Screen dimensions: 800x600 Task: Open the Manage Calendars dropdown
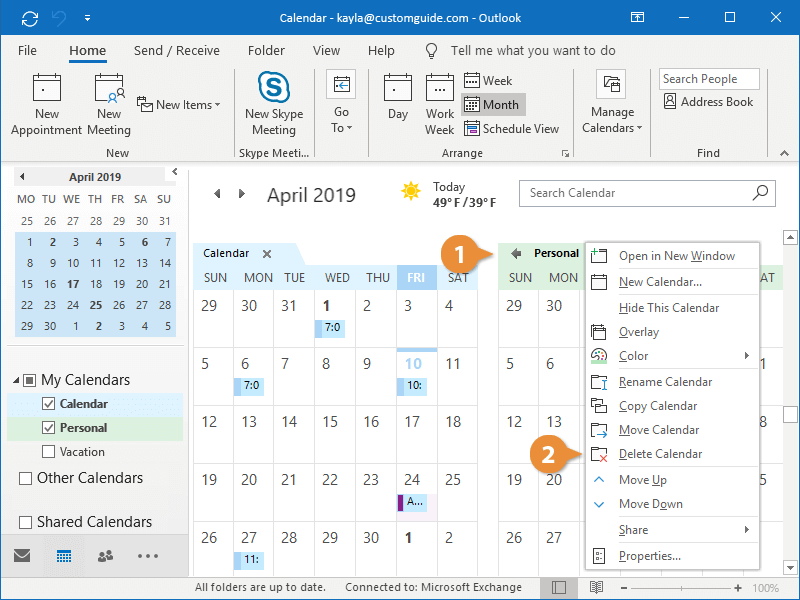(612, 102)
